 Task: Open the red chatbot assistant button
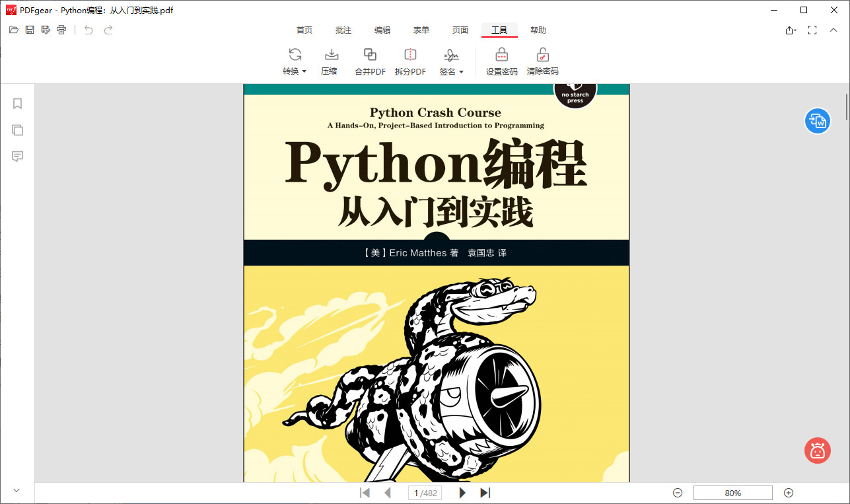(x=818, y=450)
